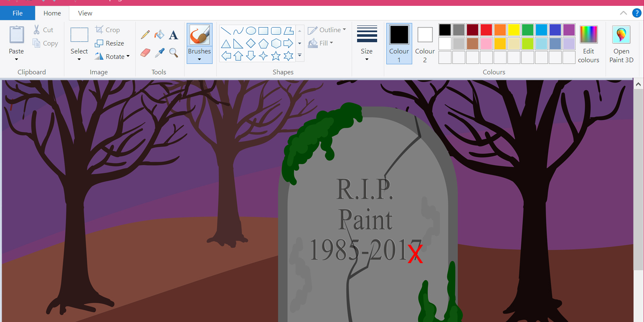Viewport: 644px width, 322px height.
Task: Select the Oval shape
Action: pyautogui.click(x=251, y=30)
